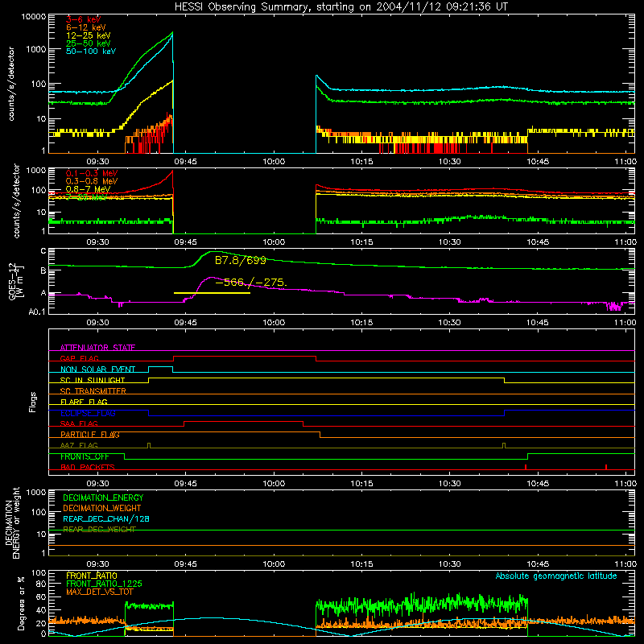The height and width of the screenshot is (644, 644).
Task: Select the 10000 y-axis tick label
Action: pos(34,16)
